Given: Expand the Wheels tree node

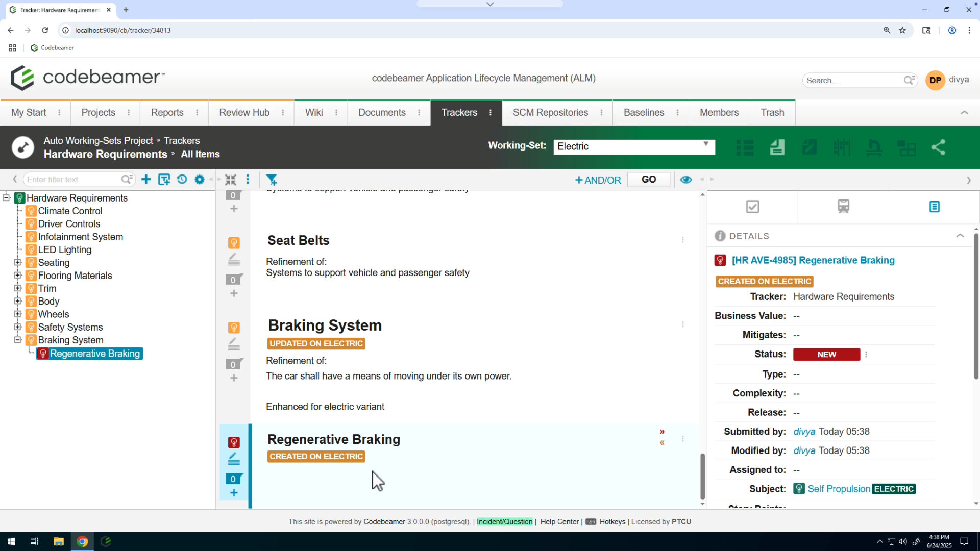Looking at the screenshot, I should tap(17, 314).
